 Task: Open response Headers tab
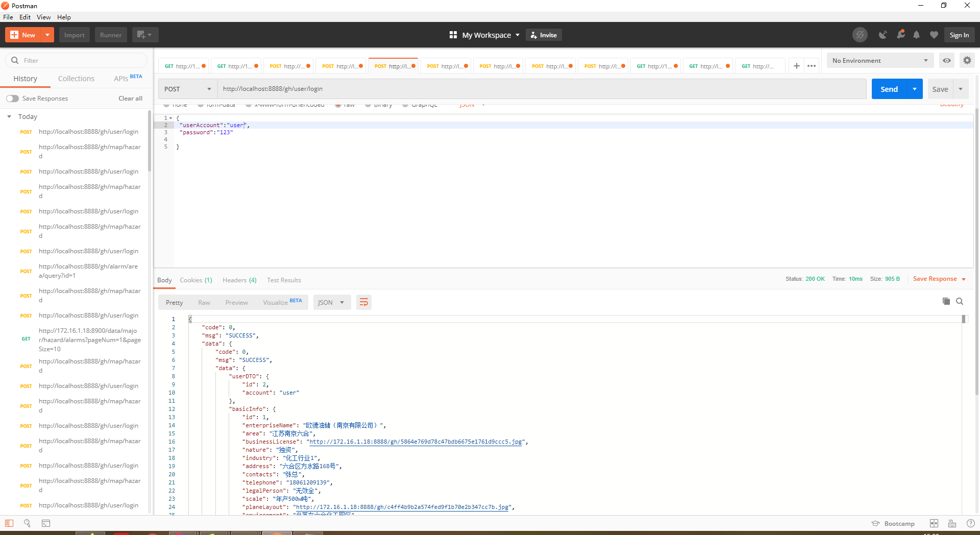click(239, 280)
